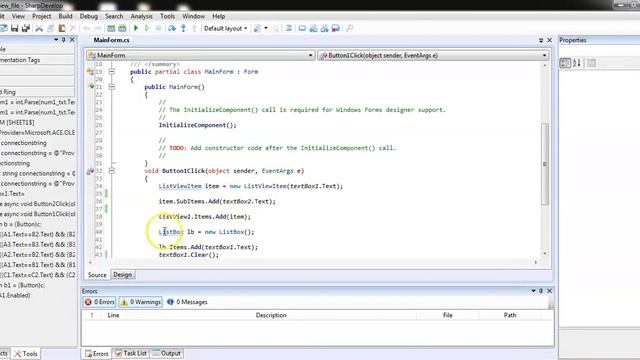Click the InitializeComponent(); code line
This screenshot has height=360, width=640.
198,125
